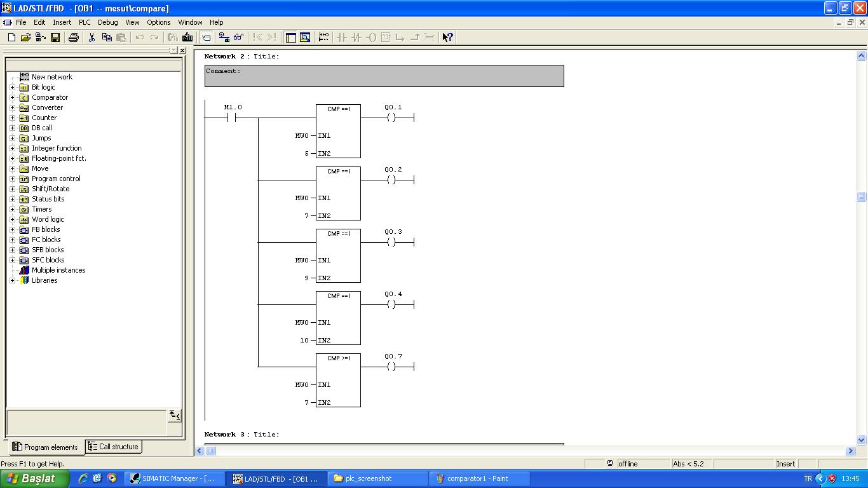The width and height of the screenshot is (868, 488).
Task: Click the Save diskette icon
Action: (x=55, y=37)
